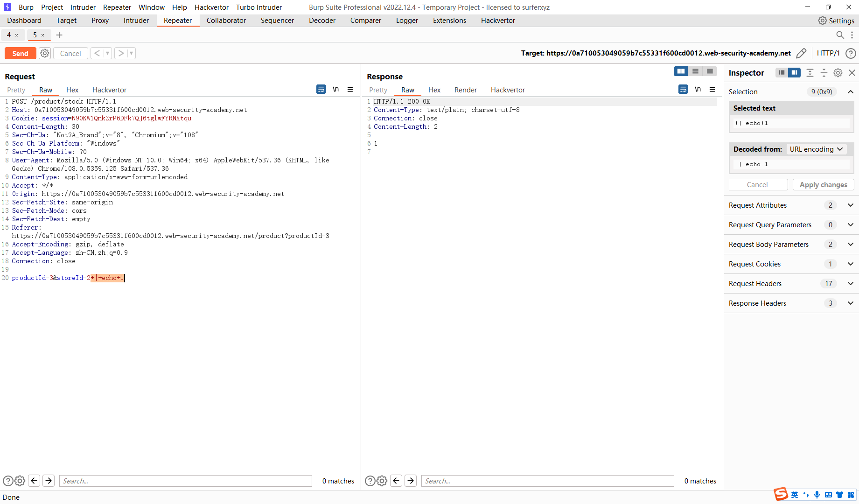Click HTTP/1 protocol label
The width and height of the screenshot is (859, 504).
pos(828,53)
